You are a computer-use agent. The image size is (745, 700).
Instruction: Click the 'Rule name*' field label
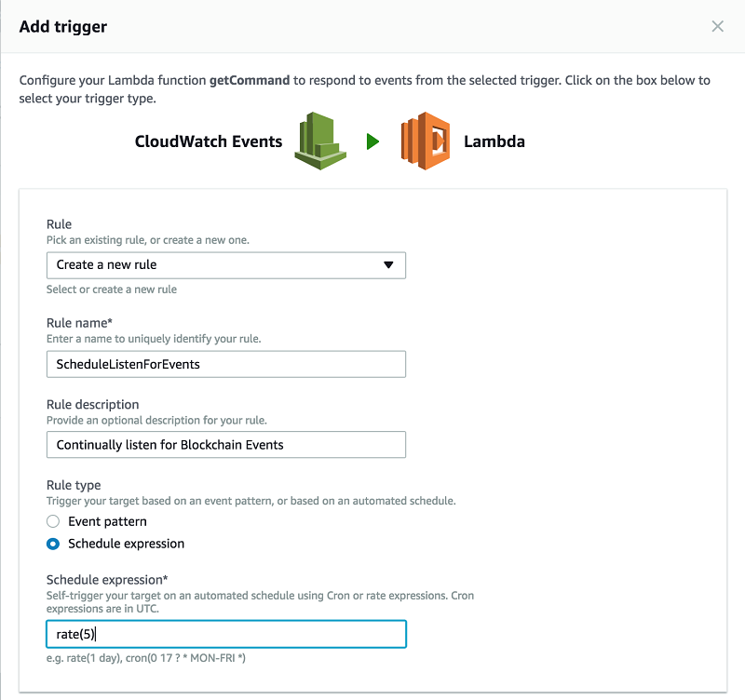click(x=79, y=323)
